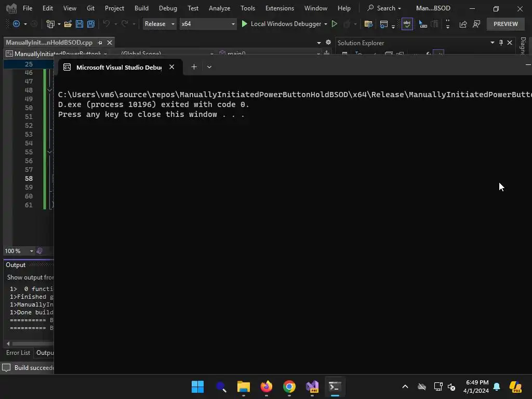Screen dimensions: 532x399
Task: Open the clock showing 6:49 PM
Action: pyautogui.click(x=476, y=387)
